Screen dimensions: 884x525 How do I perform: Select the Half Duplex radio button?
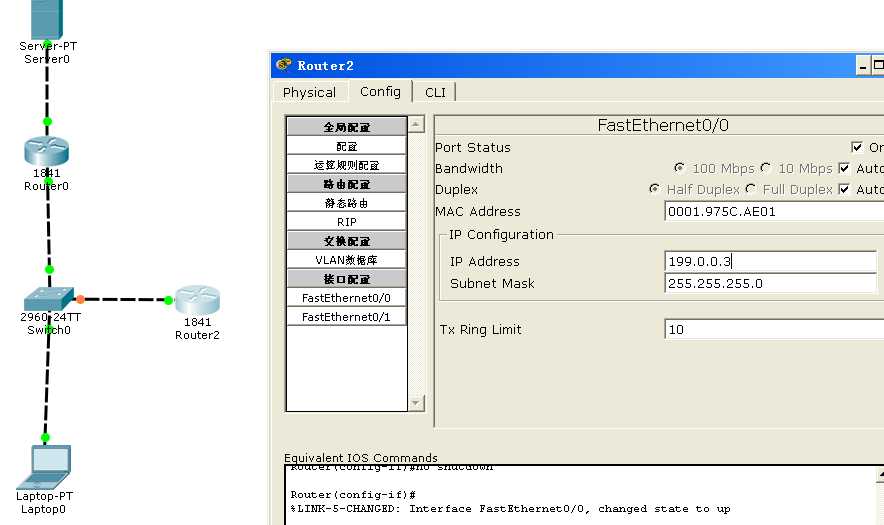click(x=654, y=188)
